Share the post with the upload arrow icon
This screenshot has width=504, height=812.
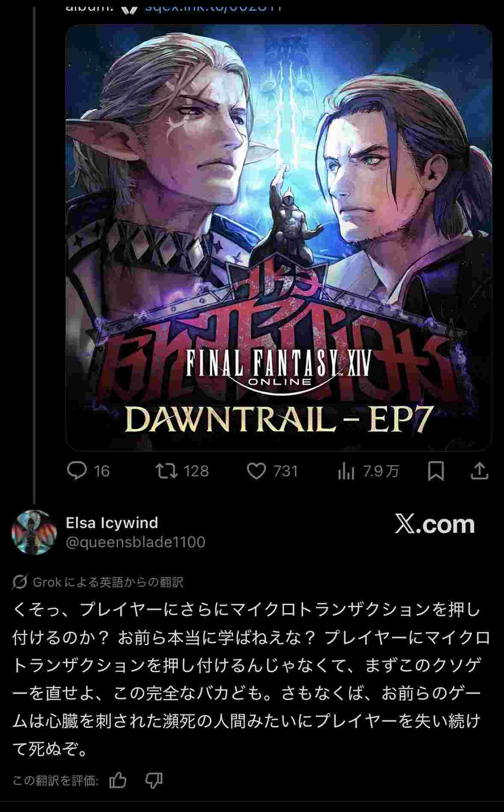tap(480, 471)
